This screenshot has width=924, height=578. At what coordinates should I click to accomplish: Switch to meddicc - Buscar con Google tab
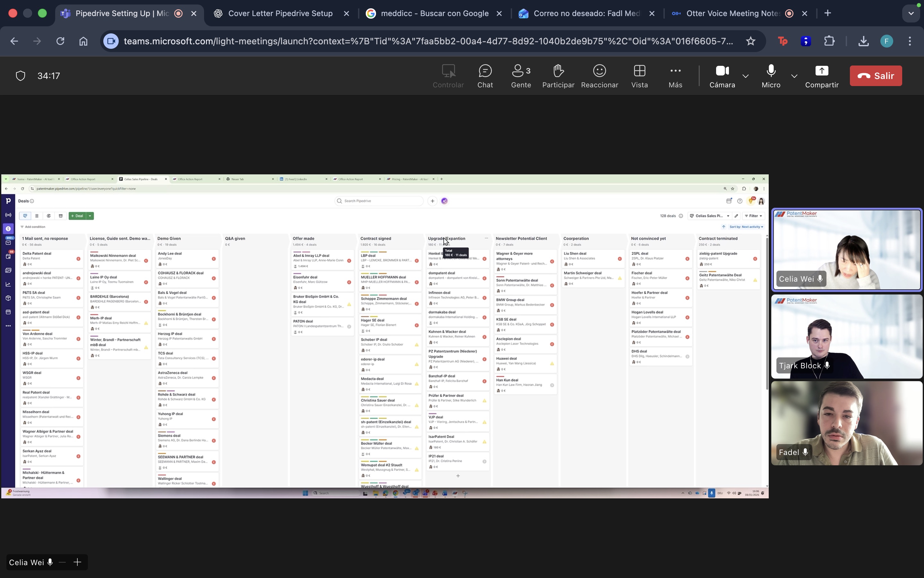point(434,13)
